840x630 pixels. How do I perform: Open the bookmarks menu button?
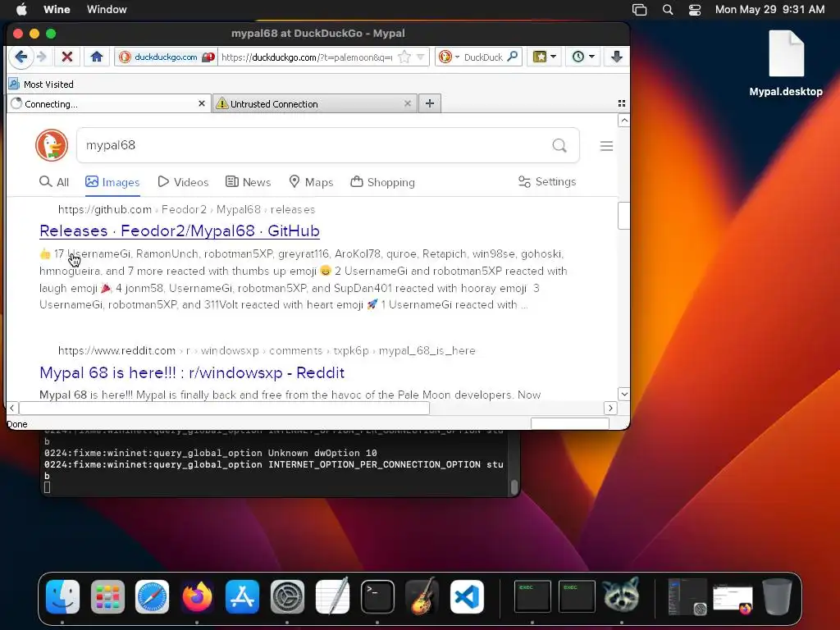[x=545, y=57]
